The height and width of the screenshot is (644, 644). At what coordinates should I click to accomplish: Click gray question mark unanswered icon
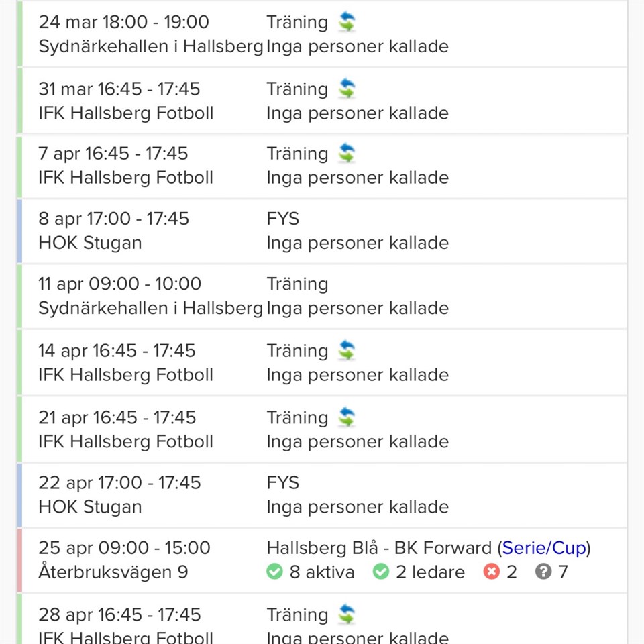[543, 572]
